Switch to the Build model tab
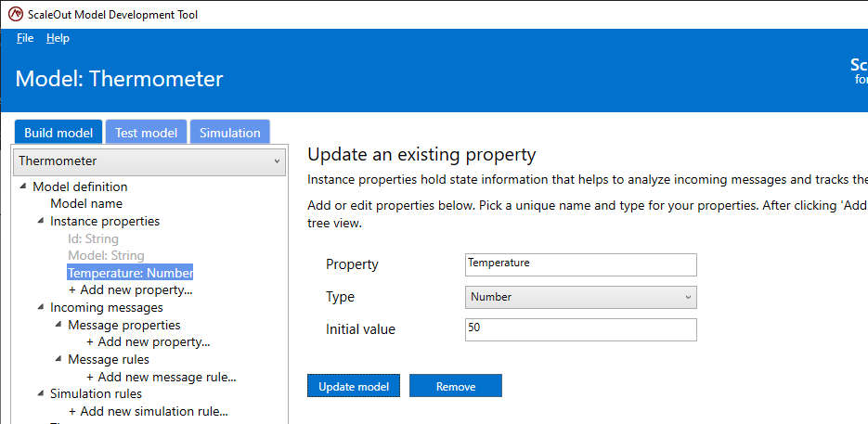 click(x=58, y=133)
